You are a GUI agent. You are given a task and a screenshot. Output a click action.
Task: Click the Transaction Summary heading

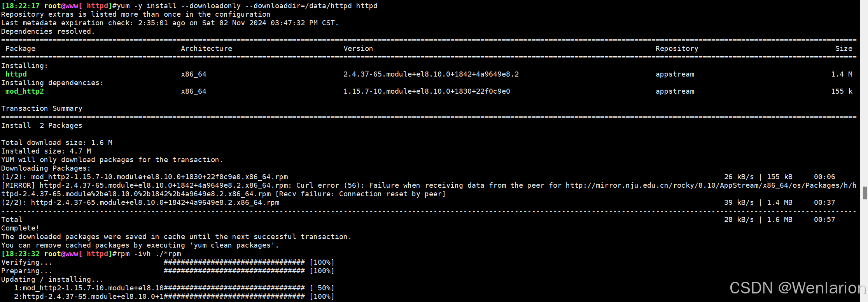42,108
